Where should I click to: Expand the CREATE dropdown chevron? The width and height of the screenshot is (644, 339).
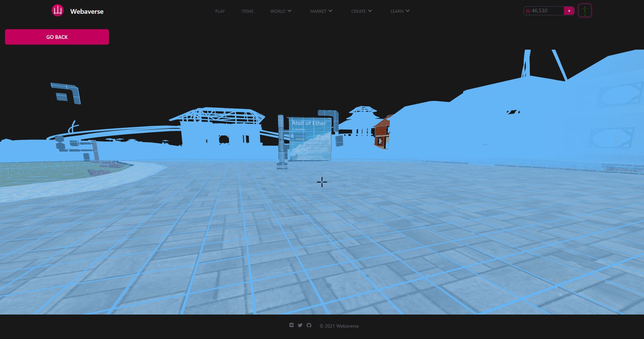click(370, 11)
